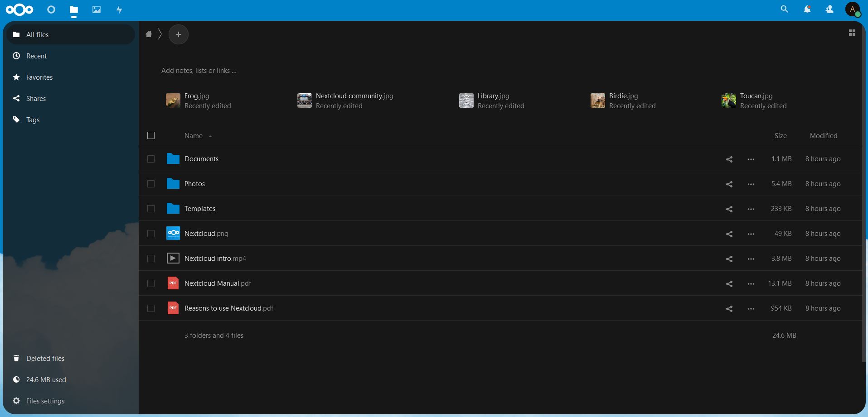
Task: Open recently edited Birdie.jpg
Action: click(x=623, y=101)
